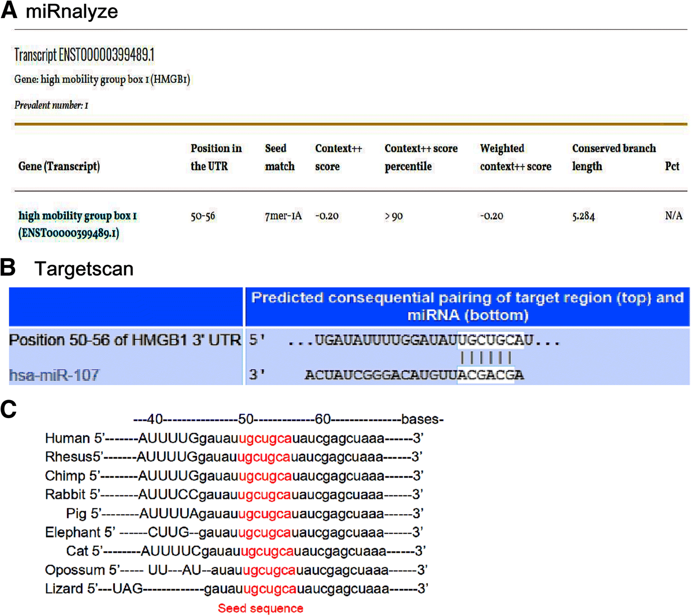
Task: Select the 5.284 branch length cell
Action: click(583, 216)
